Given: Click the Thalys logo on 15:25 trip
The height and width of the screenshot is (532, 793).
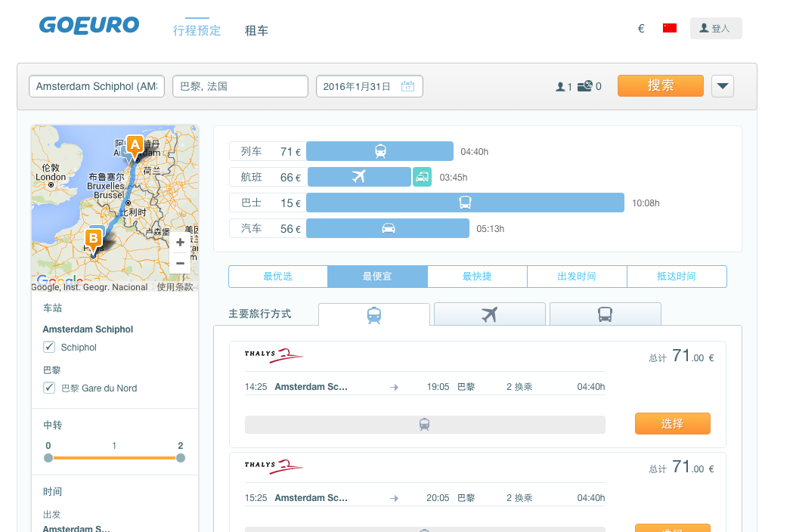Looking at the screenshot, I should 274,466.
